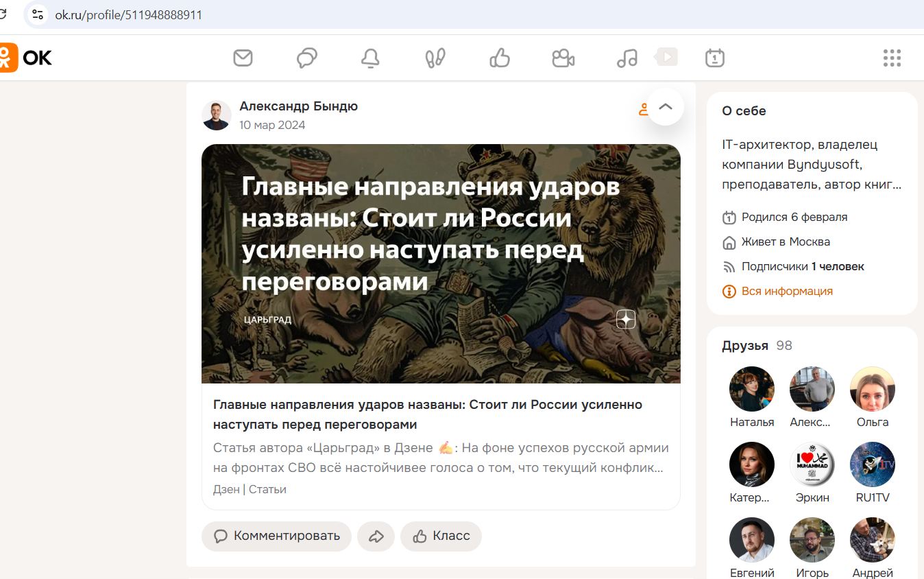Open Александр Бындю post author avatar
924x579 pixels.
217,115
